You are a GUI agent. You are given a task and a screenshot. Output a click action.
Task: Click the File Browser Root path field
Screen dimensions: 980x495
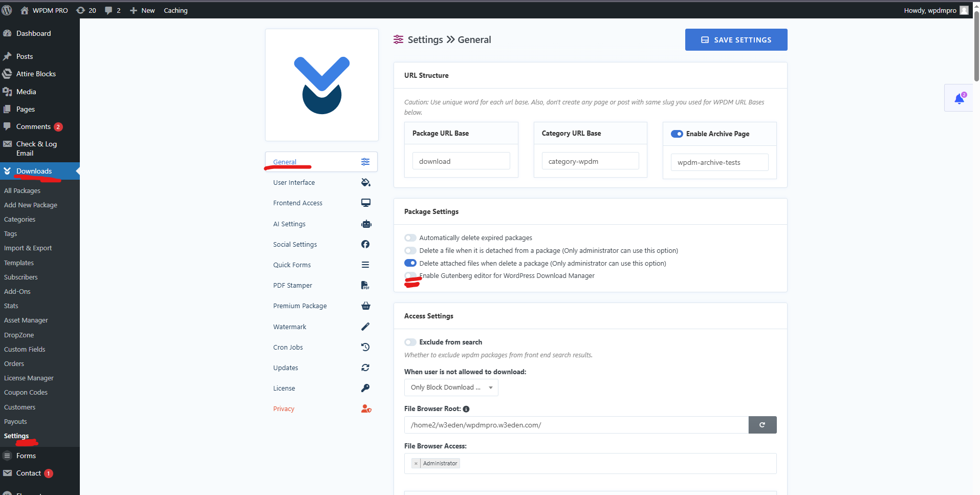[x=576, y=425]
